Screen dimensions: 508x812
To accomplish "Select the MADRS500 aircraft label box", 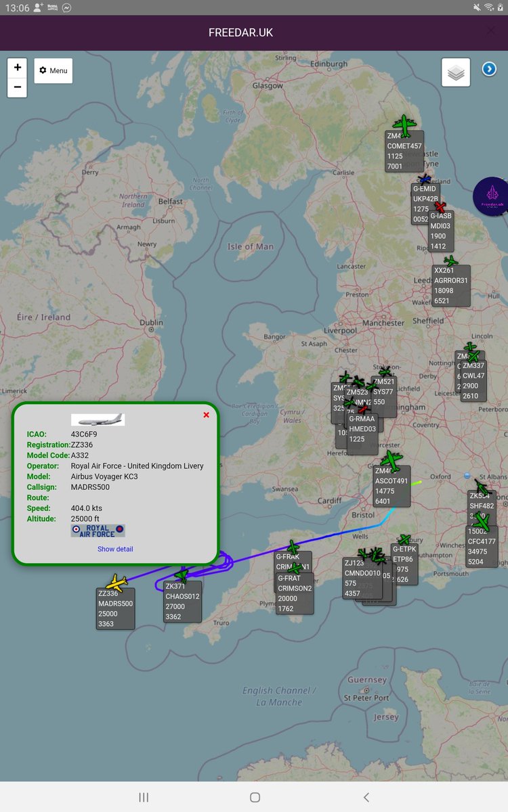I will [x=116, y=609].
